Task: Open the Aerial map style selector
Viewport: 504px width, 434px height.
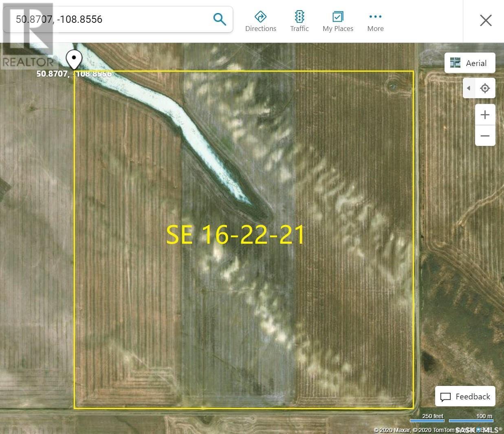Action: 469,63
